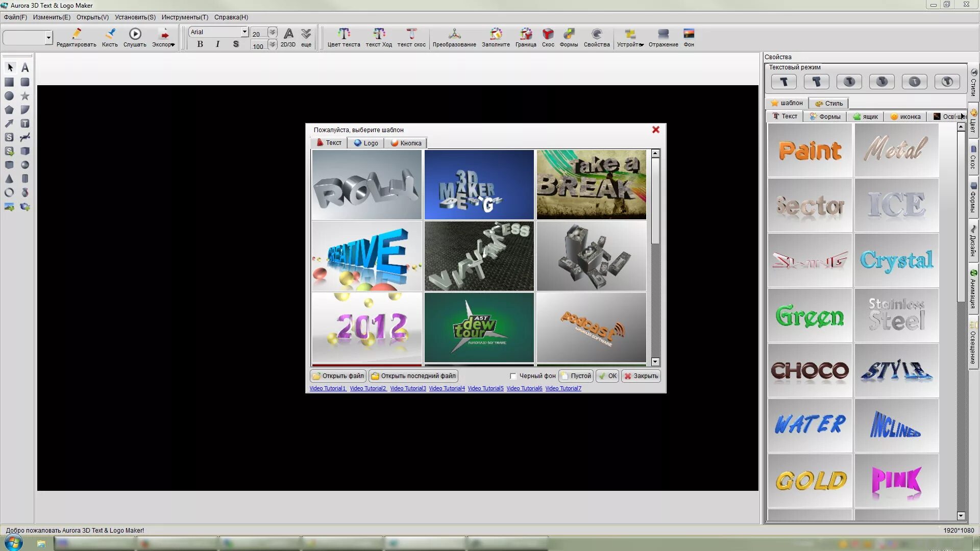Switch to the Logo tab in dialog
Viewport: 980px width, 551px height.
(x=365, y=143)
